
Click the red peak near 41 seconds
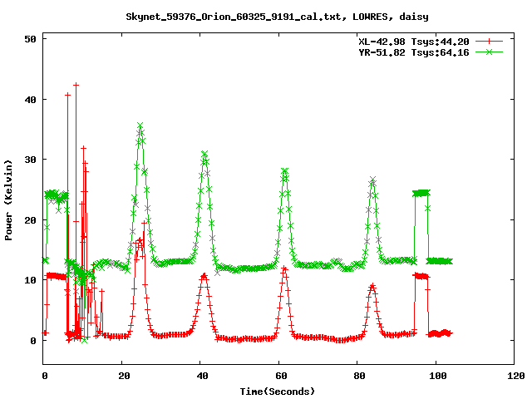coord(204,274)
